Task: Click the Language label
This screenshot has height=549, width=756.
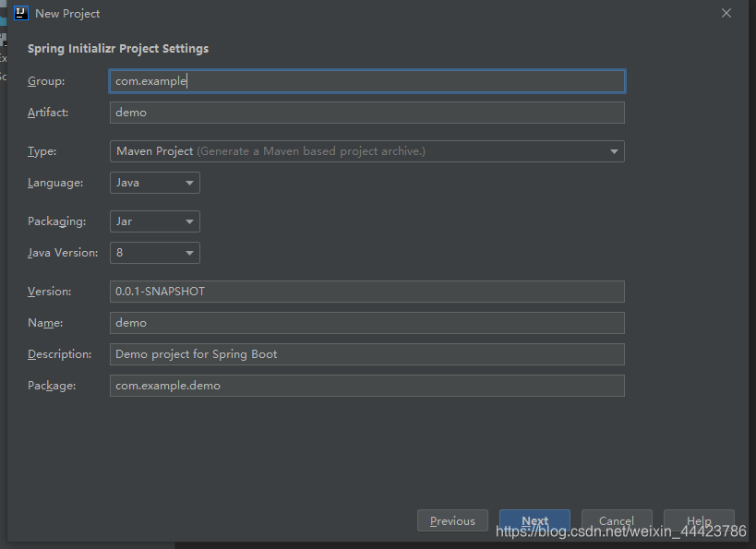Action: [x=55, y=183]
